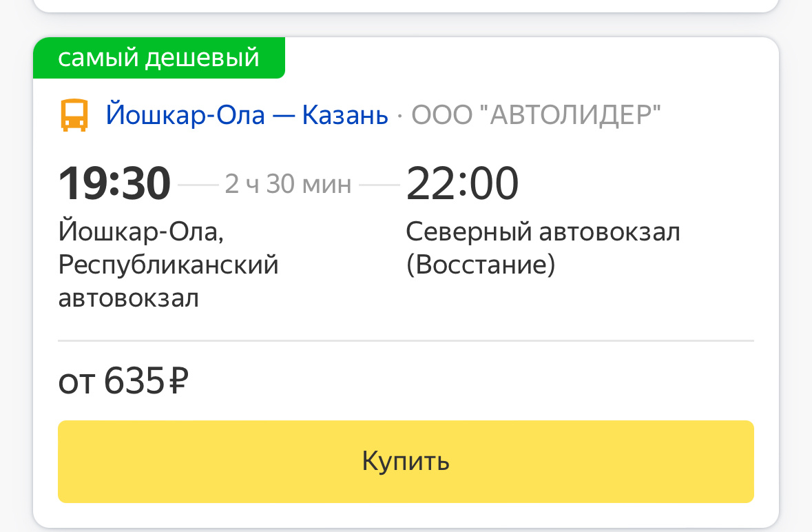The image size is (812, 532).
Task: Select the departure time 19:30
Action: tap(114, 182)
